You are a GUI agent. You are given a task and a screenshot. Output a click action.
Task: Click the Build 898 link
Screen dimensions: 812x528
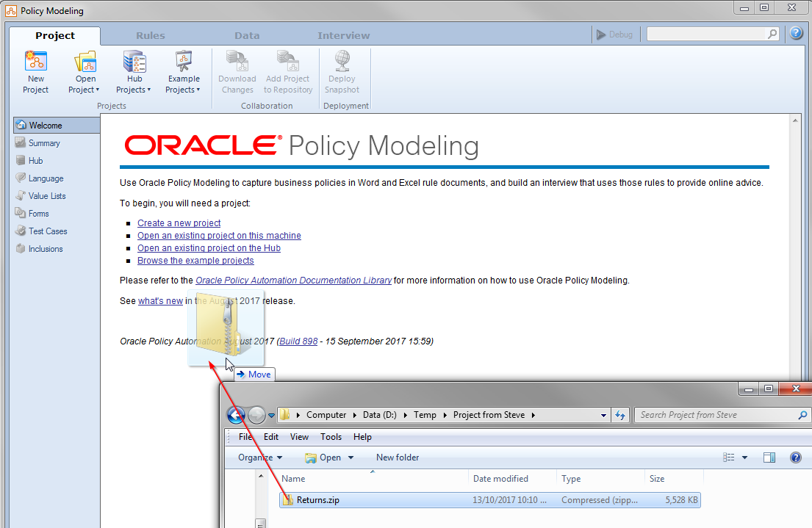click(298, 341)
